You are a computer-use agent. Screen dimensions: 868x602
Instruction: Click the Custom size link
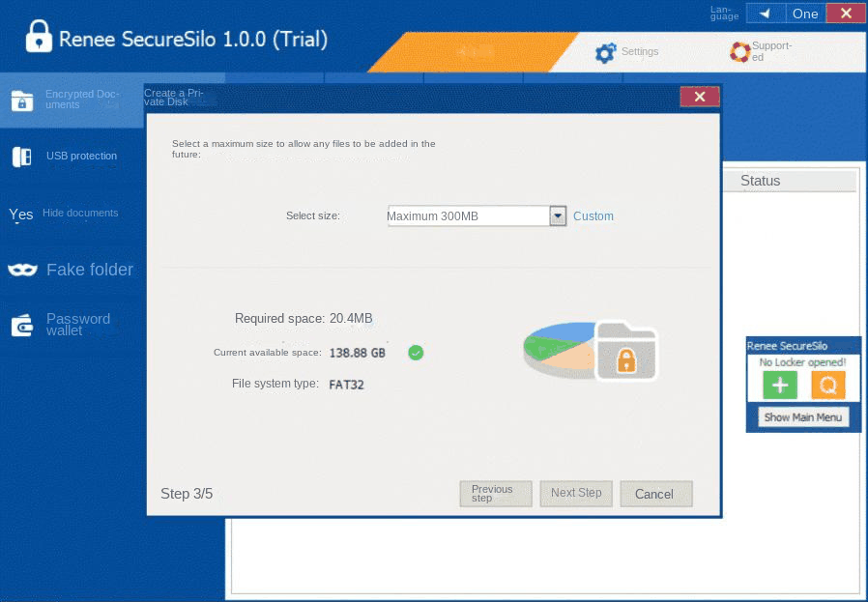tap(593, 215)
